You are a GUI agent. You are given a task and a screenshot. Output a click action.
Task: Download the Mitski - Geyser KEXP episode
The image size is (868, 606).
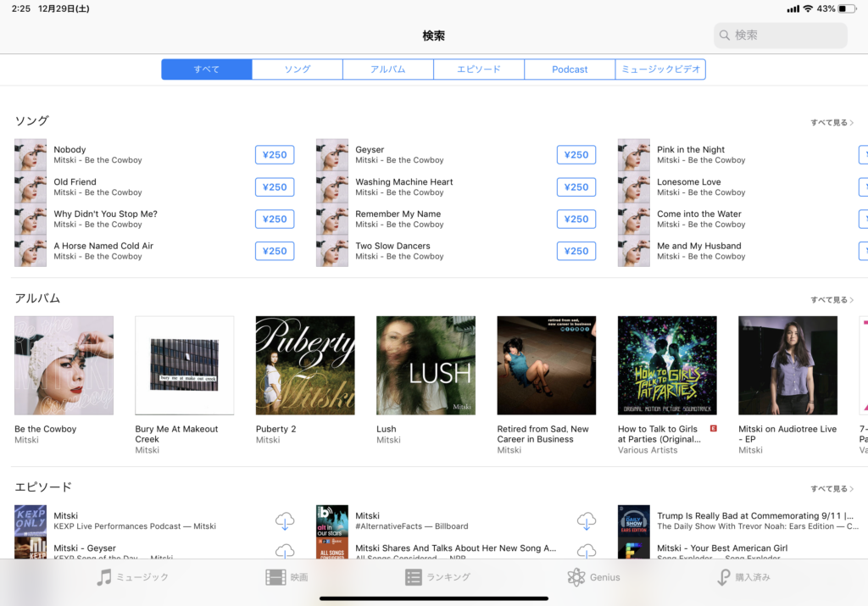pos(285,551)
